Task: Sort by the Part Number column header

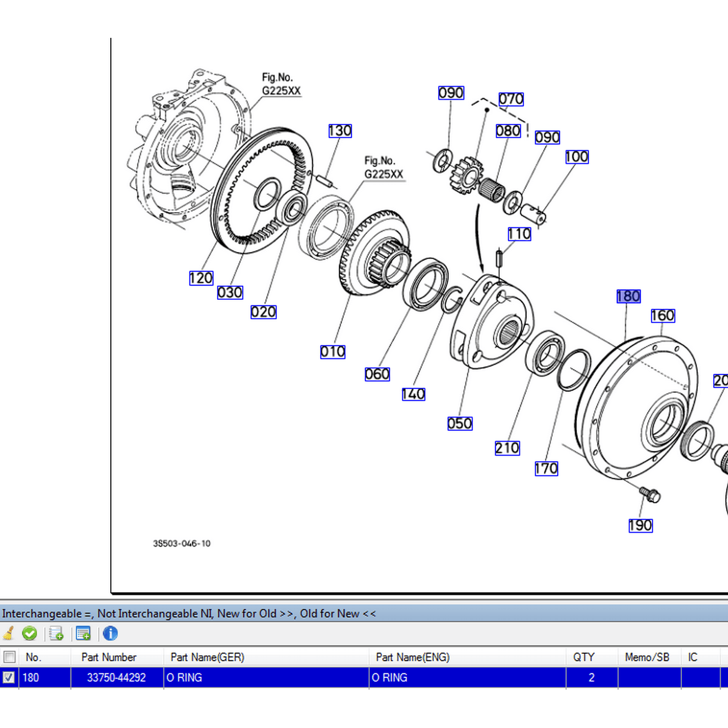Action: 117,657
